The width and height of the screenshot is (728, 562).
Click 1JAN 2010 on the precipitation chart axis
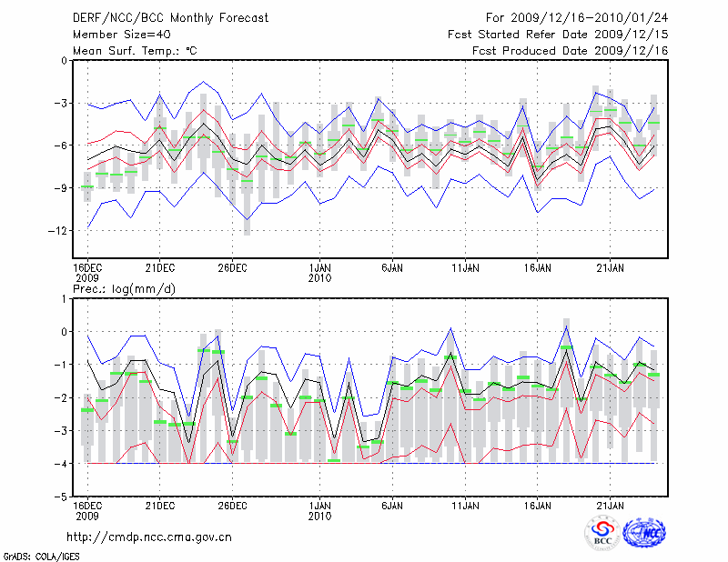point(319,509)
